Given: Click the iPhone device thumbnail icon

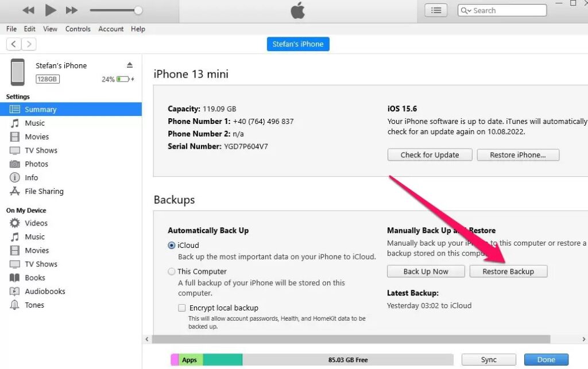Looking at the screenshot, I should click(18, 72).
